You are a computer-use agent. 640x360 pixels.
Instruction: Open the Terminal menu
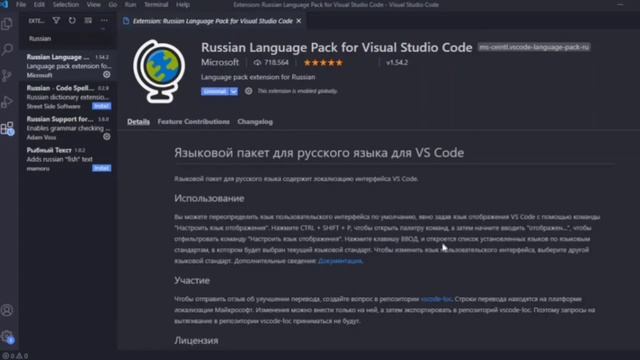click(156, 4)
